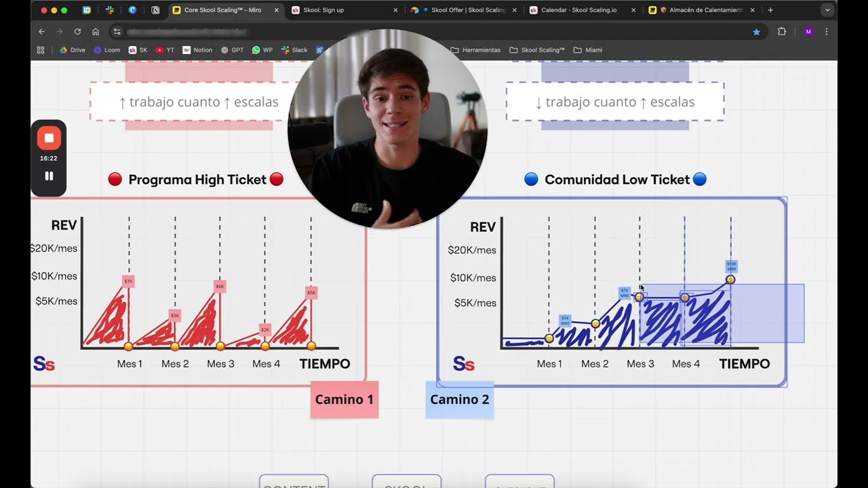Screen dimensions: 868x488
Task: Expand the Herramientas bookmarks folder
Action: [x=475, y=50]
